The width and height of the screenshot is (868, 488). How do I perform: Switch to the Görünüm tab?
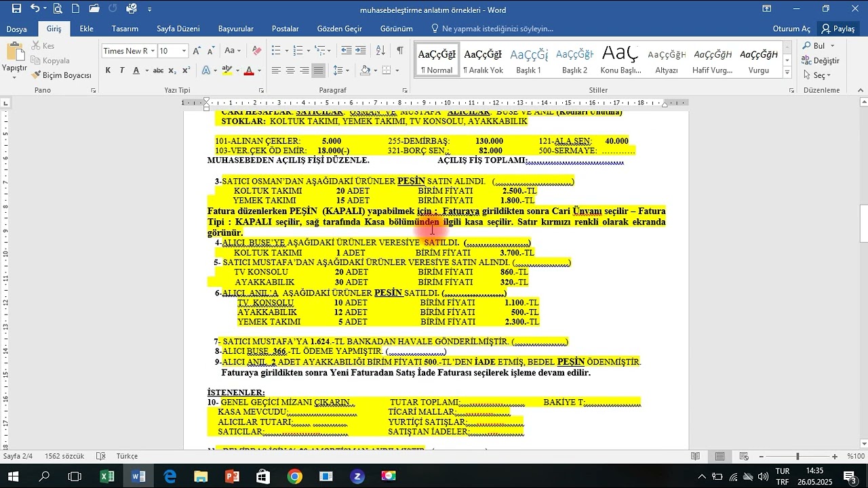tap(397, 28)
